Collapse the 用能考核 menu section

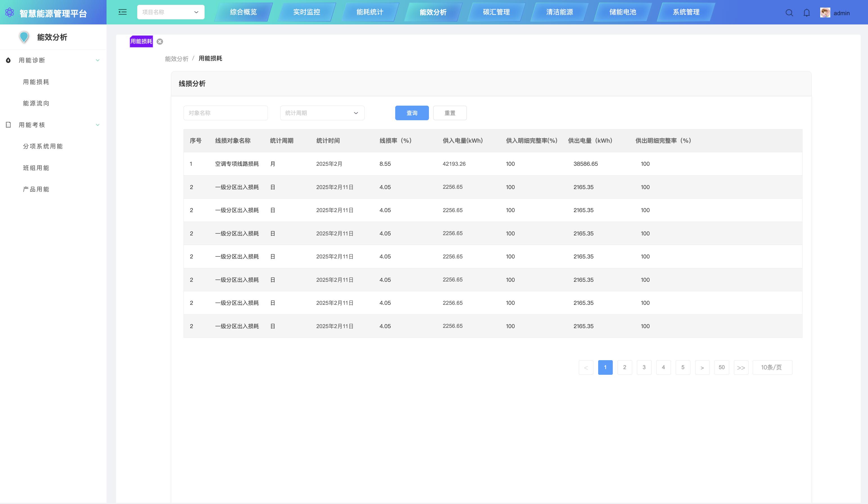pyautogui.click(x=98, y=125)
